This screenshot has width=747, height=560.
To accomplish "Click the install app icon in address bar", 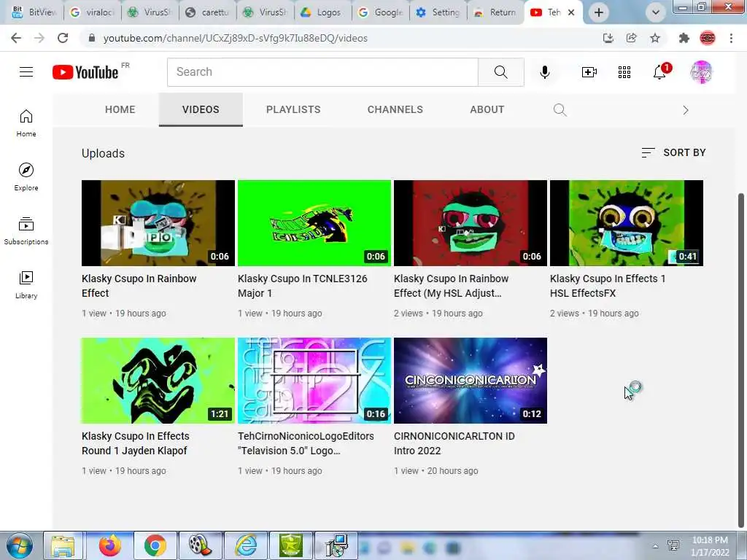I will click(x=608, y=38).
